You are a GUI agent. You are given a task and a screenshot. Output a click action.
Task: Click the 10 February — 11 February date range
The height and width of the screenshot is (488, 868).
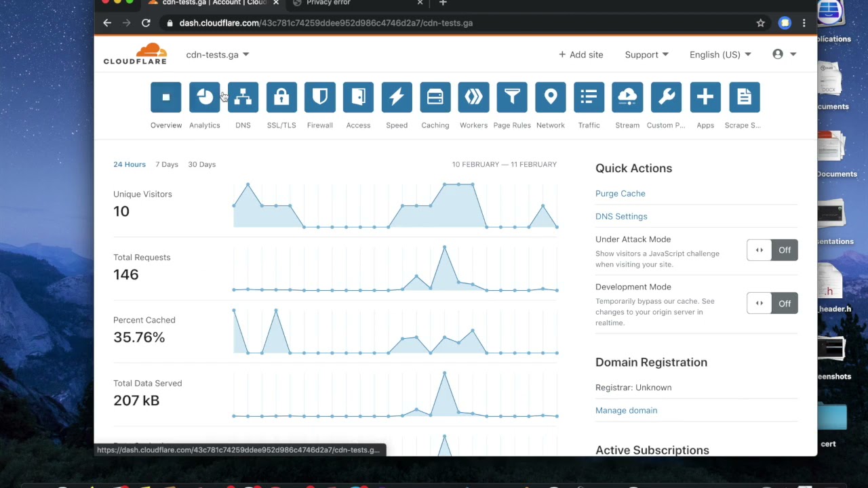tap(505, 164)
